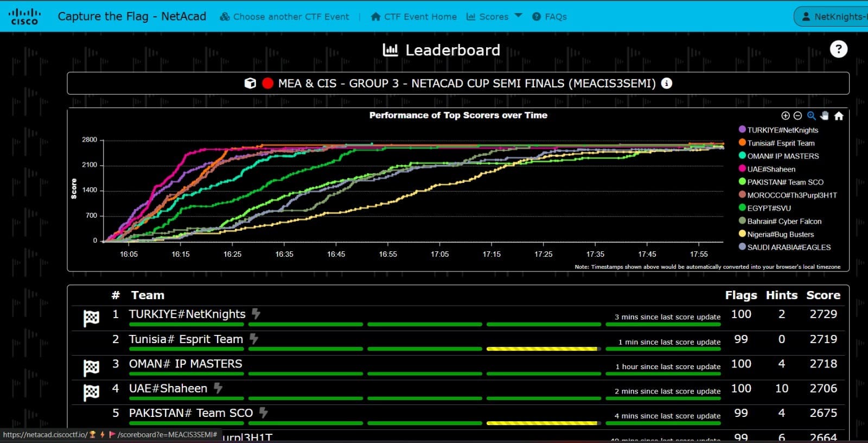Click Choose another CTF Event link

pos(285,17)
